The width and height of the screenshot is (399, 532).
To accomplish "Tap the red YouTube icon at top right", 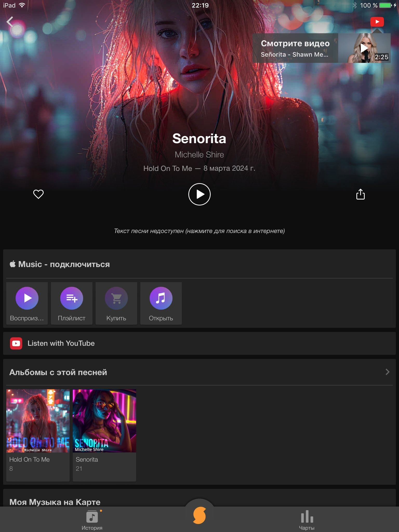I will point(377,22).
